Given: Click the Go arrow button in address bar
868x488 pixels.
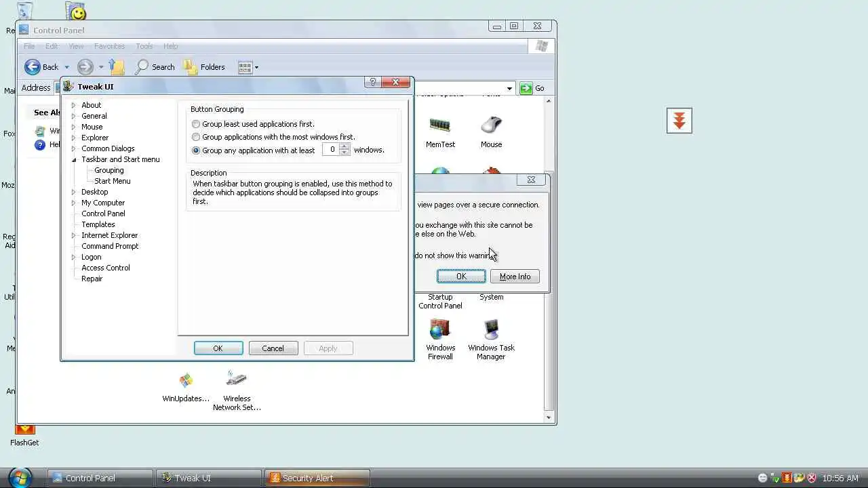Looking at the screenshot, I should coord(526,88).
